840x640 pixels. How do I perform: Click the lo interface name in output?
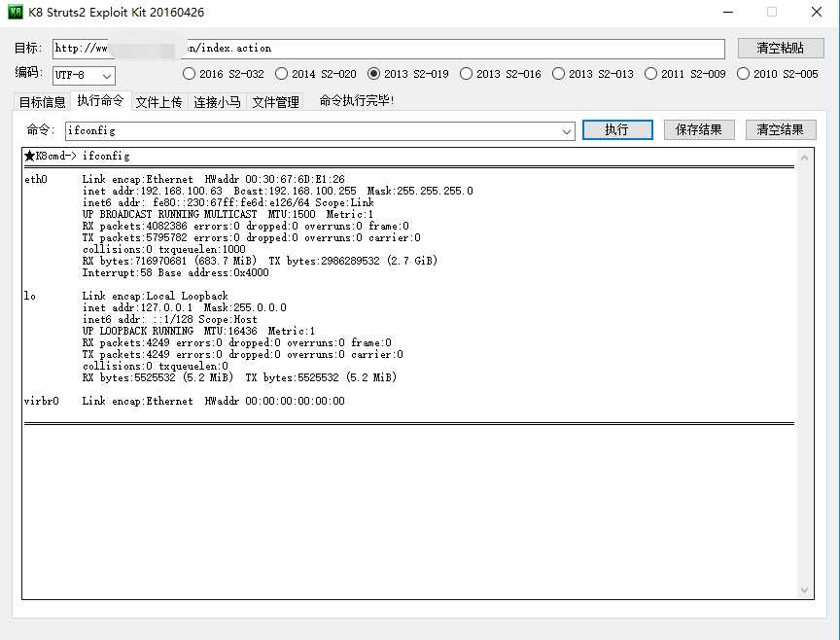30,296
